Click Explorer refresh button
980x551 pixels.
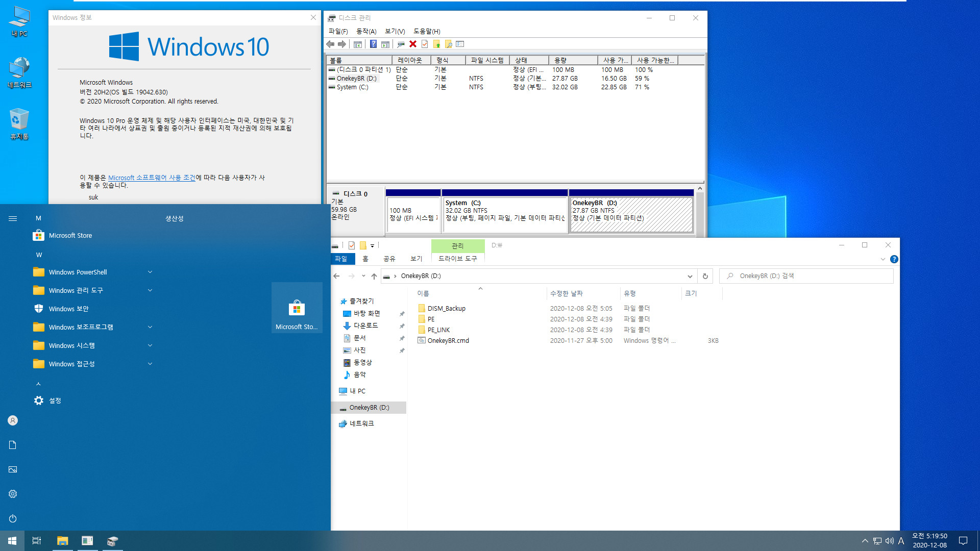(705, 276)
